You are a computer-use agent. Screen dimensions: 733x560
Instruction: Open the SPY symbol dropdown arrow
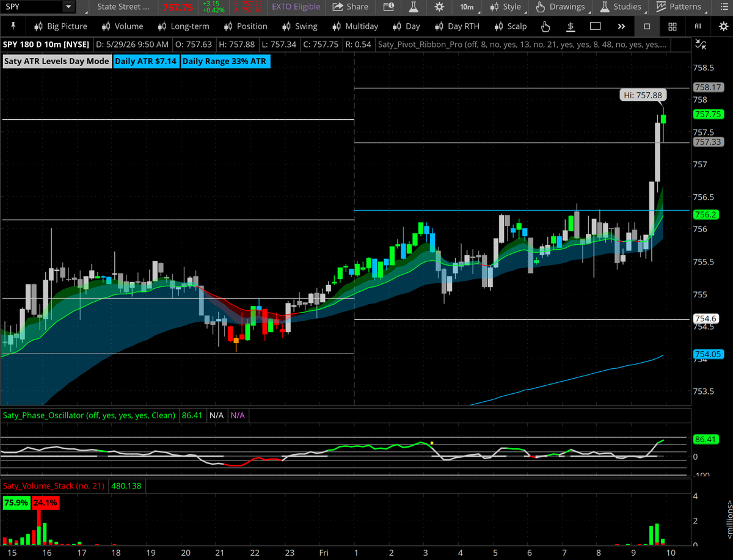[68, 7]
